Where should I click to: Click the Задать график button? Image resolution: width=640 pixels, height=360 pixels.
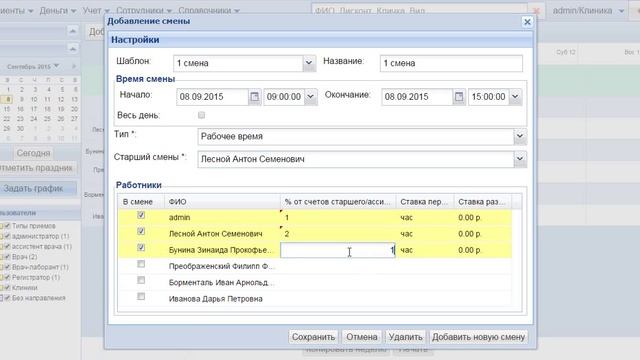coord(38,188)
